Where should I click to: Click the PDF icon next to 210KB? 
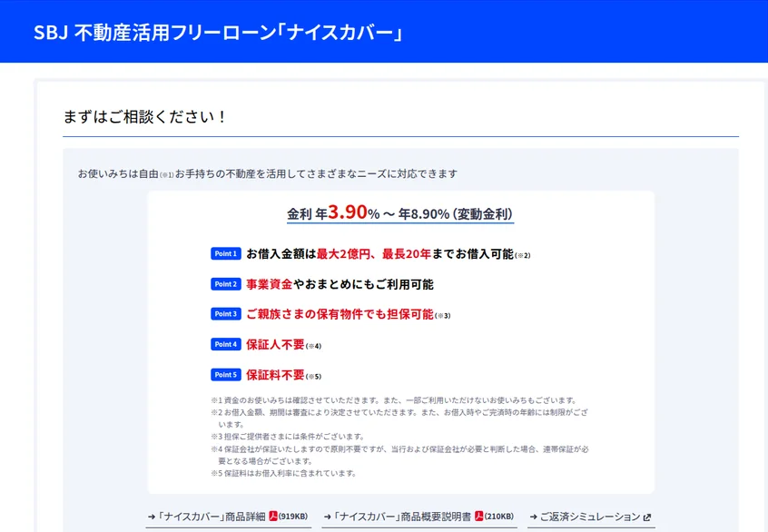(479, 516)
